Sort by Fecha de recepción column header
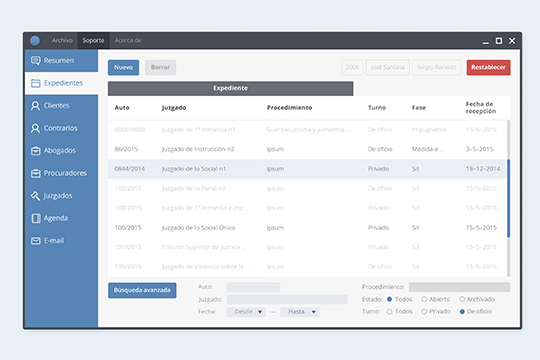 tap(481, 107)
